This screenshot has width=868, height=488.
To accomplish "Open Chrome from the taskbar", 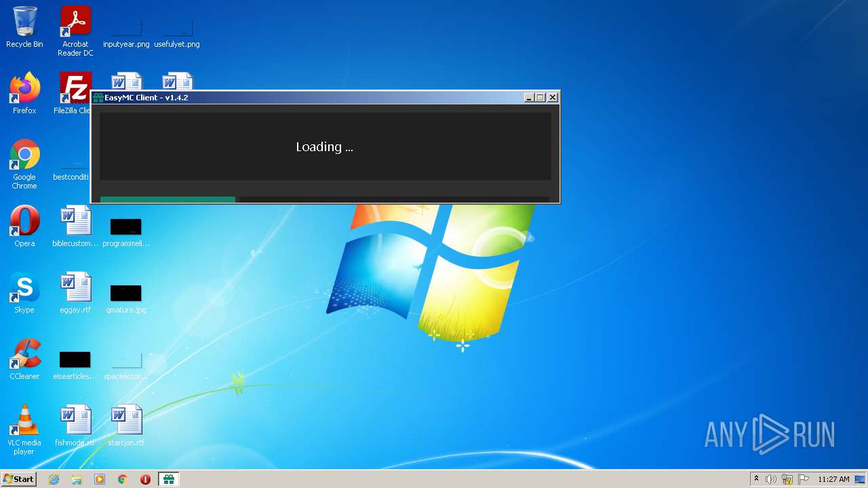I will (x=123, y=479).
